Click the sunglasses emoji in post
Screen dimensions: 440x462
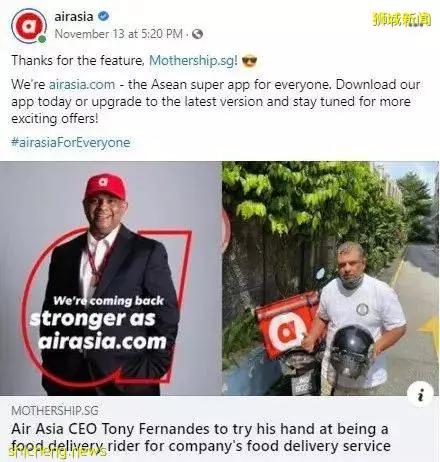[249, 61]
